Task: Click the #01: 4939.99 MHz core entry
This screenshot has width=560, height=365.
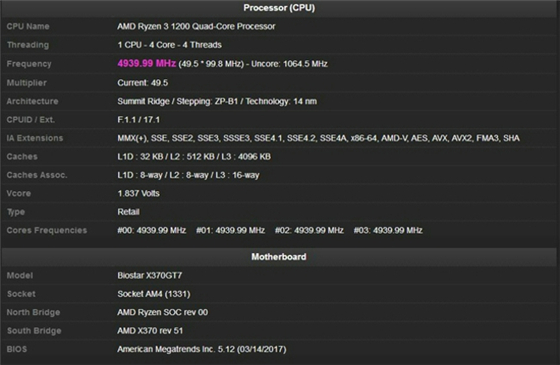Action: pos(230,230)
